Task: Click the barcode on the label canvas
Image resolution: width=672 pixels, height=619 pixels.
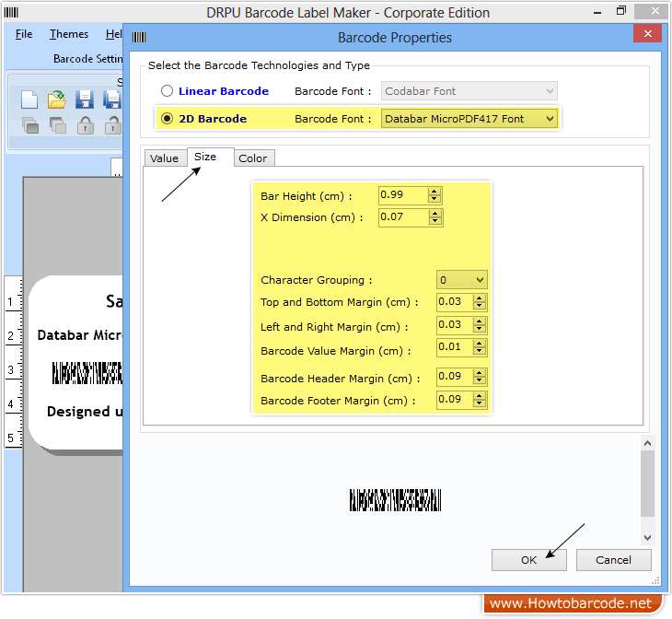Action: click(87, 373)
